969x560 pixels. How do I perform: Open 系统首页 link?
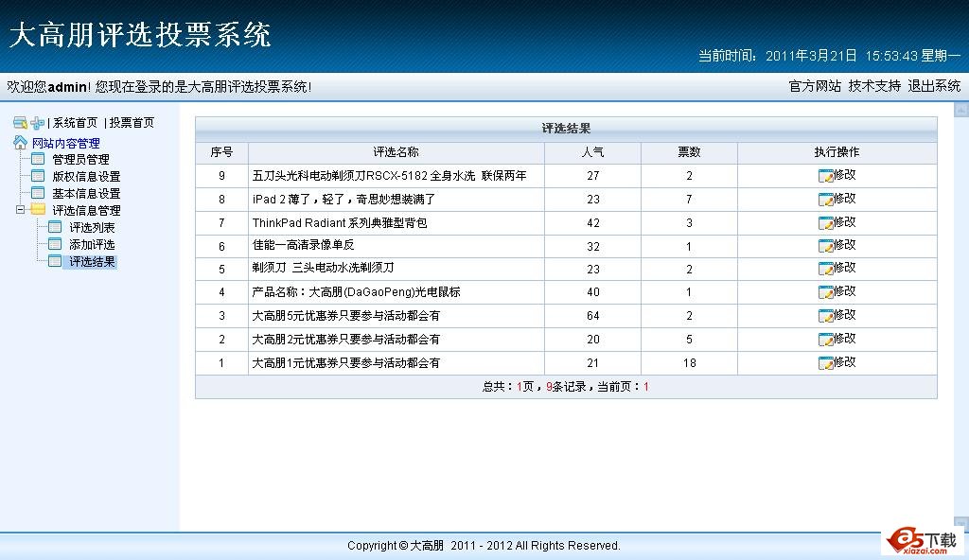click(x=76, y=122)
